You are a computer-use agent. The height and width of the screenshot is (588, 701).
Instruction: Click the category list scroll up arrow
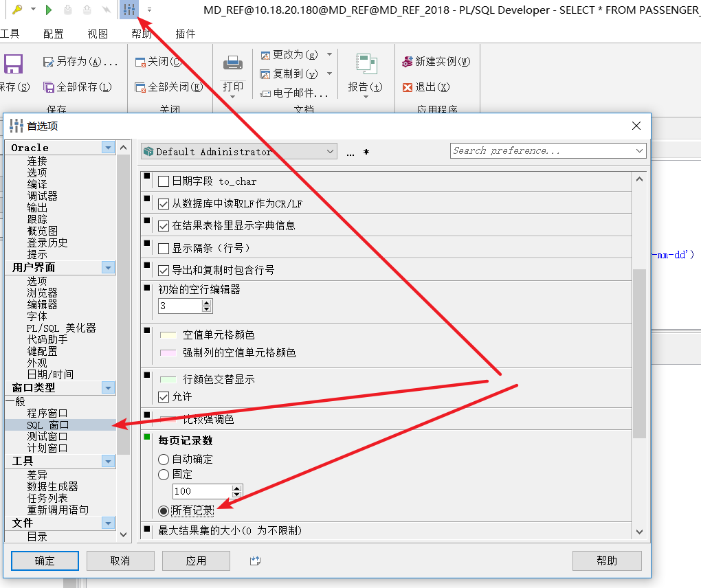pos(124,148)
